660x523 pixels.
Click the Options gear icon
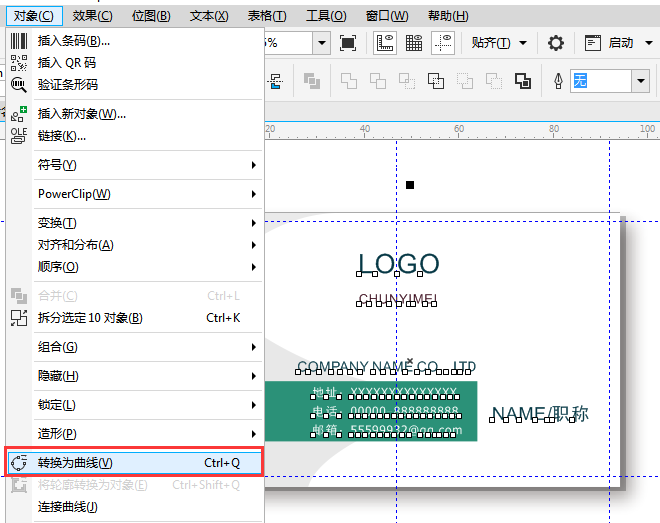coord(556,43)
